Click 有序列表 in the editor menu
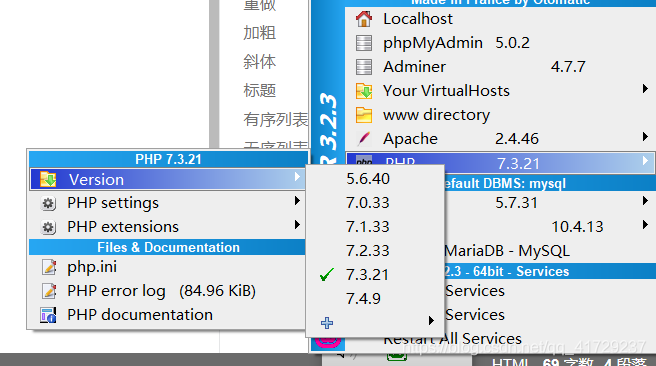This screenshot has height=366, width=656. tap(276, 120)
